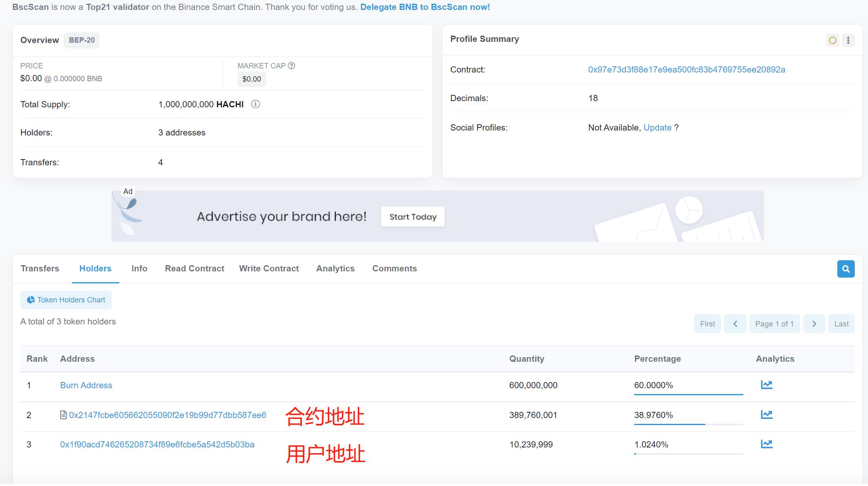Image resolution: width=868 pixels, height=486 pixels.
Task: Open analytics chart icon for Burn Address
Action: tap(766, 385)
